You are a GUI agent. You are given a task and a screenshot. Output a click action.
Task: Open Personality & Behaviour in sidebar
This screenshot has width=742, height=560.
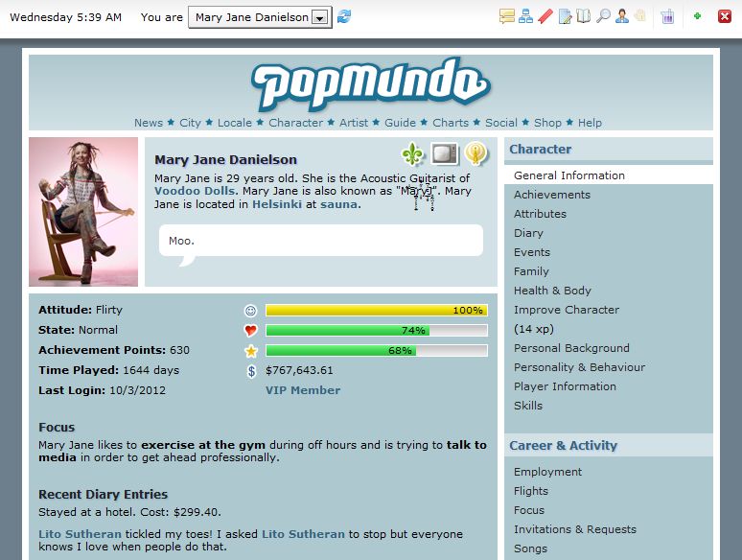[x=580, y=367]
